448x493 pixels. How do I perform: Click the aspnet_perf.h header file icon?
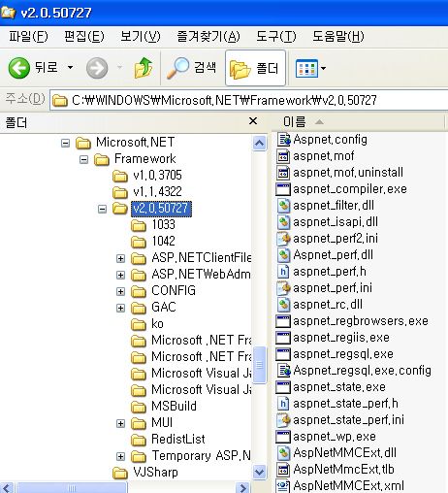tap(283, 272)
